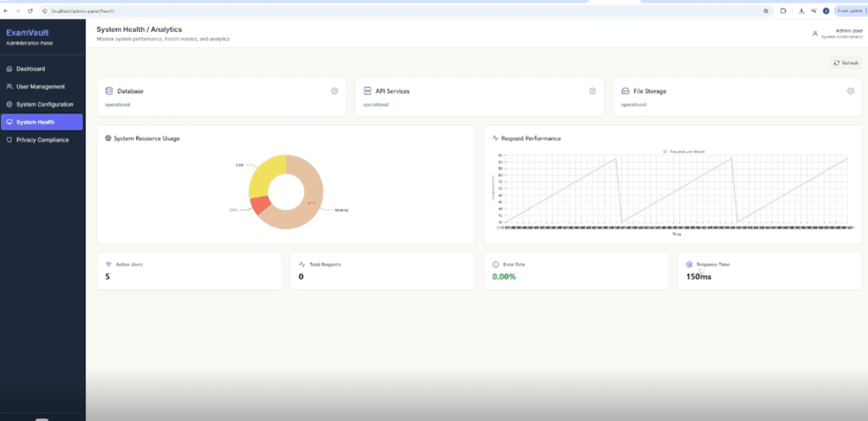Screen dimensions: 868x421
Task: Click the System Configuration gear icon
Action: (x=9, y=104)
